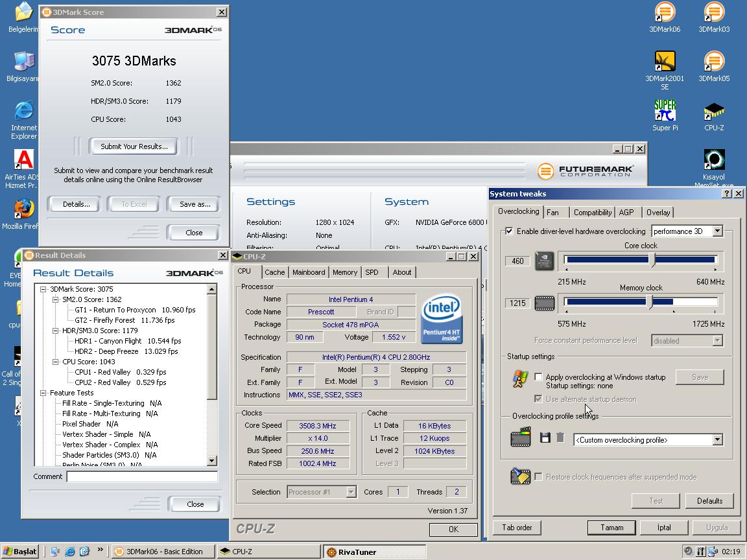The image size is (747, 560).
Task: Collapse HDR/SM3.0 Score: 1179 node
Action: pyautogui.click(x=55, y=331)
